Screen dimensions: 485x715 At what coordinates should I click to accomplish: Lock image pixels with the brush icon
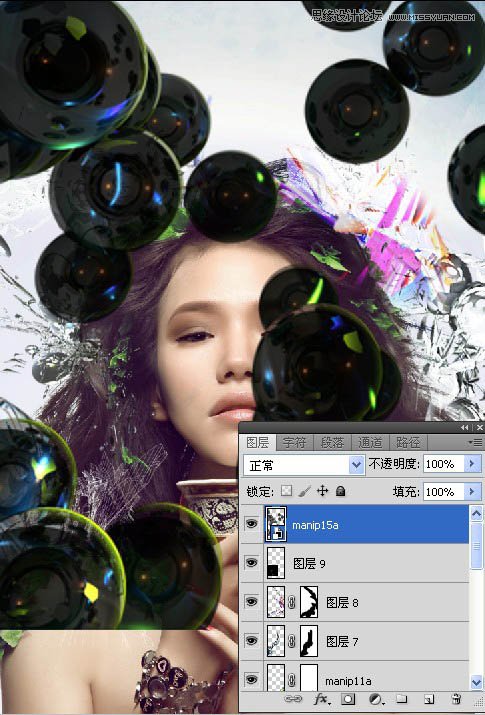[304, 491]
